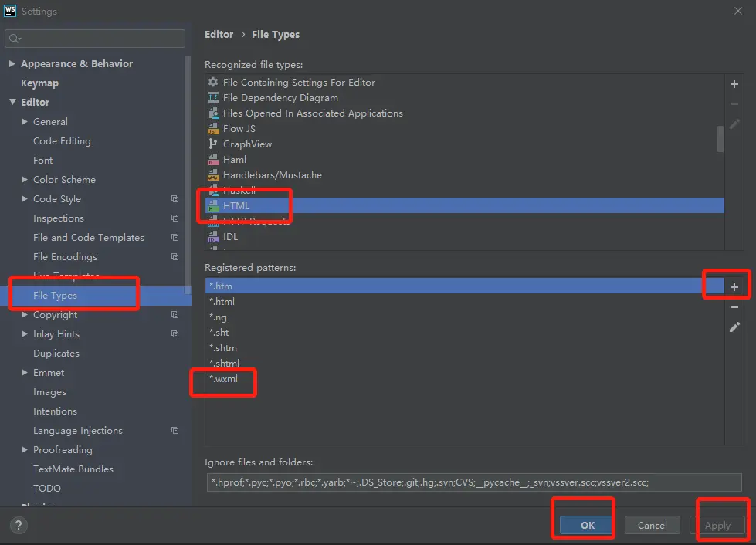Select the *.sht registered pattern
Screen dimensions: 756x545
click(x=464, y=333)
